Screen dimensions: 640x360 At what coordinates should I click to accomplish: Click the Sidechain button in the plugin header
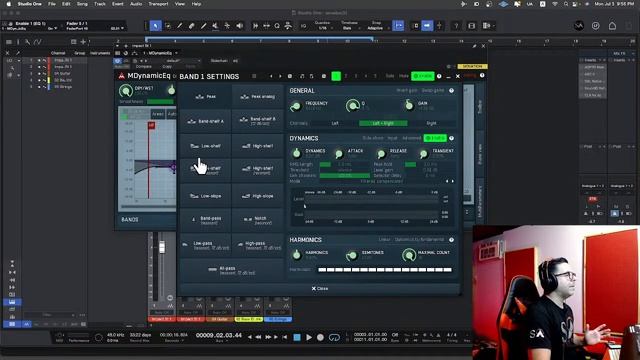219,60
